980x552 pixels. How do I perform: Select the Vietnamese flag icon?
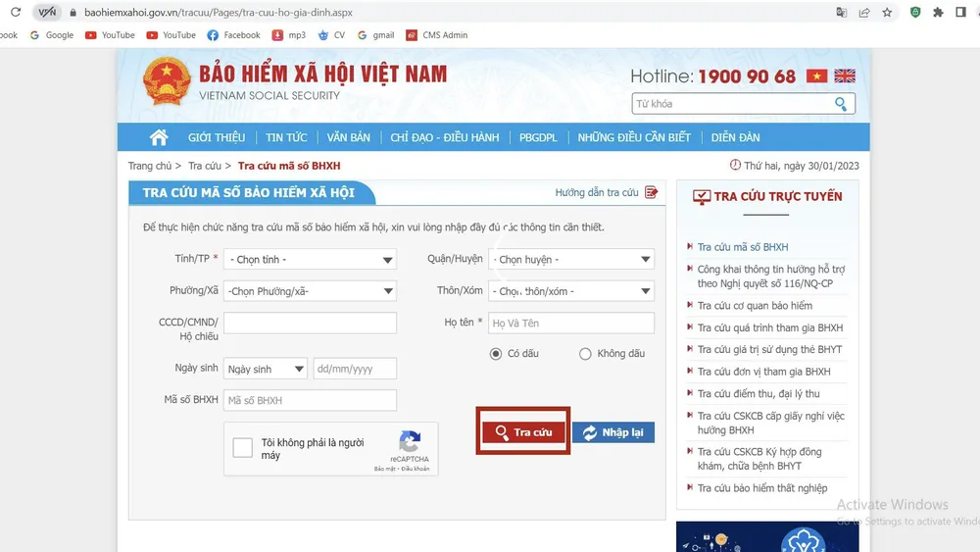(816, 76)
